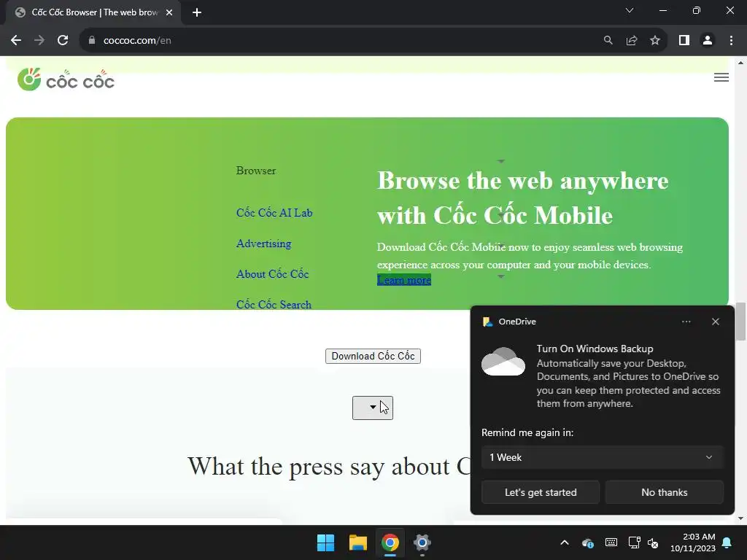
Task: Click the scrollbar down arrow
Action: click(740, 518)
